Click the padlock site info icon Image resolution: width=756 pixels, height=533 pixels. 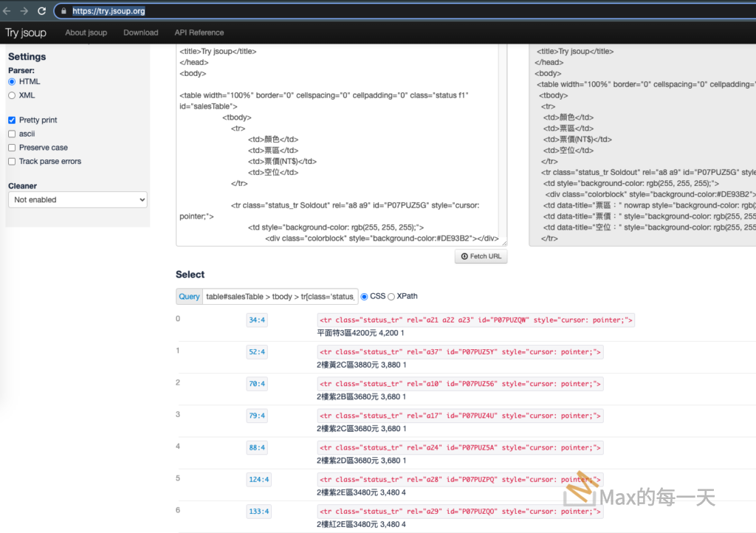[x=63, y=11]
